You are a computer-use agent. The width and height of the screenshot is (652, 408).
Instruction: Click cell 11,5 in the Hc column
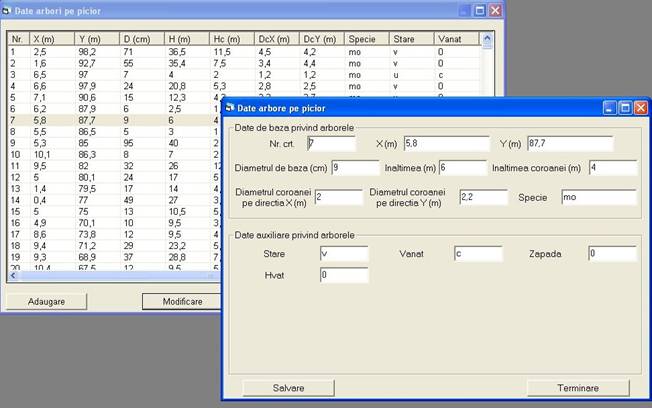(x=222, y=52)
